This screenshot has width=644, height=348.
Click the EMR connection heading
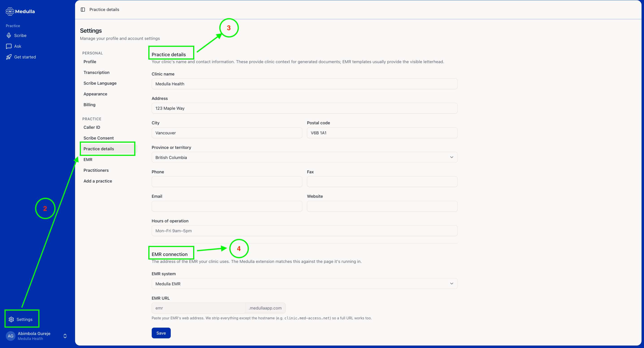tap(169, 254)
